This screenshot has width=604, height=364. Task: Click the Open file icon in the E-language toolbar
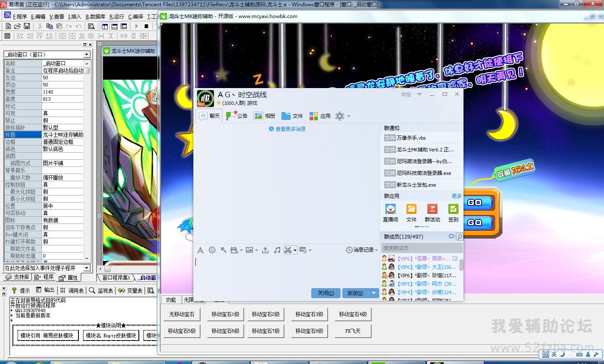click(17, 26)
